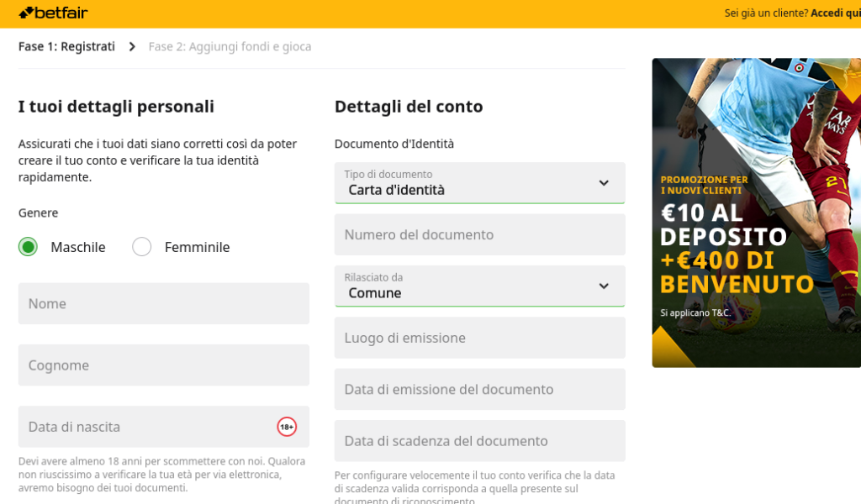This screenshot has height=504, width=861.
Task: Click the Data di scadenza del documento field
Action: (479, 440)
